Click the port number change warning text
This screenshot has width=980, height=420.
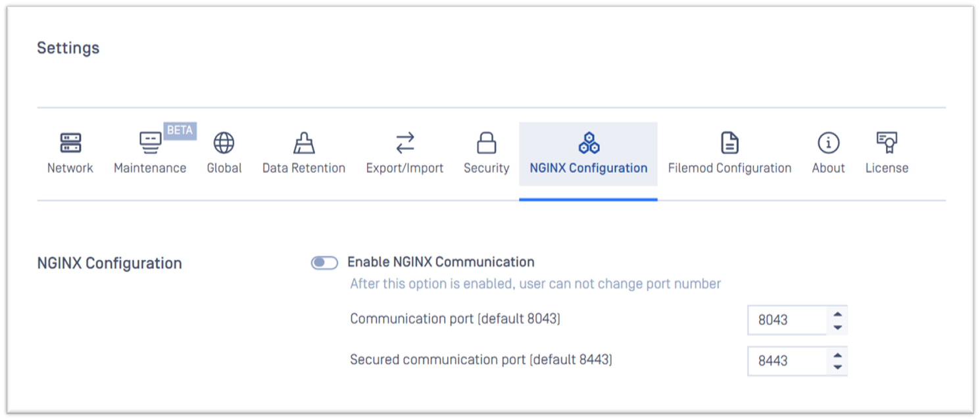click(535, 284)
